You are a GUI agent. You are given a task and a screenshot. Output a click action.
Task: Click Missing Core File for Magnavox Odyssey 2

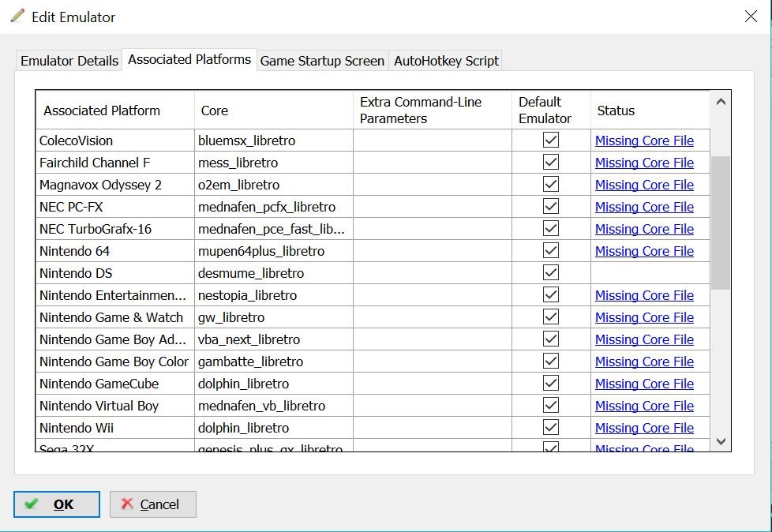(x=644, y=185)
